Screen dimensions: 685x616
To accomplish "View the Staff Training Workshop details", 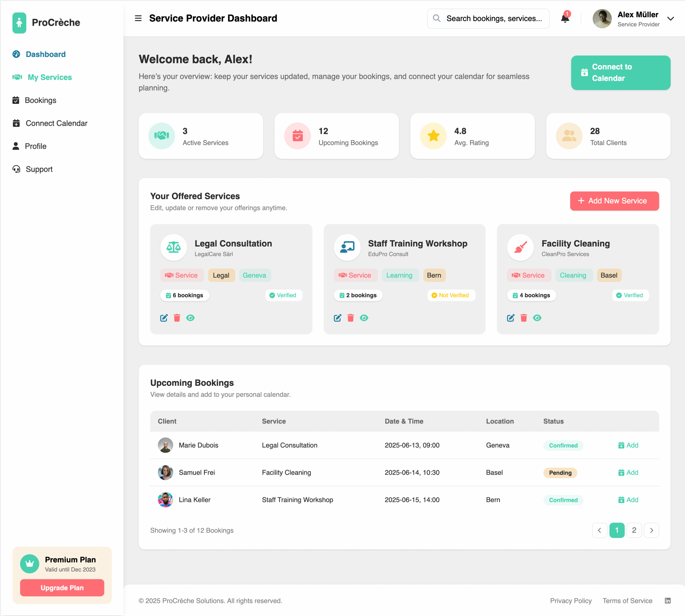I will click(x=364, y=318).
